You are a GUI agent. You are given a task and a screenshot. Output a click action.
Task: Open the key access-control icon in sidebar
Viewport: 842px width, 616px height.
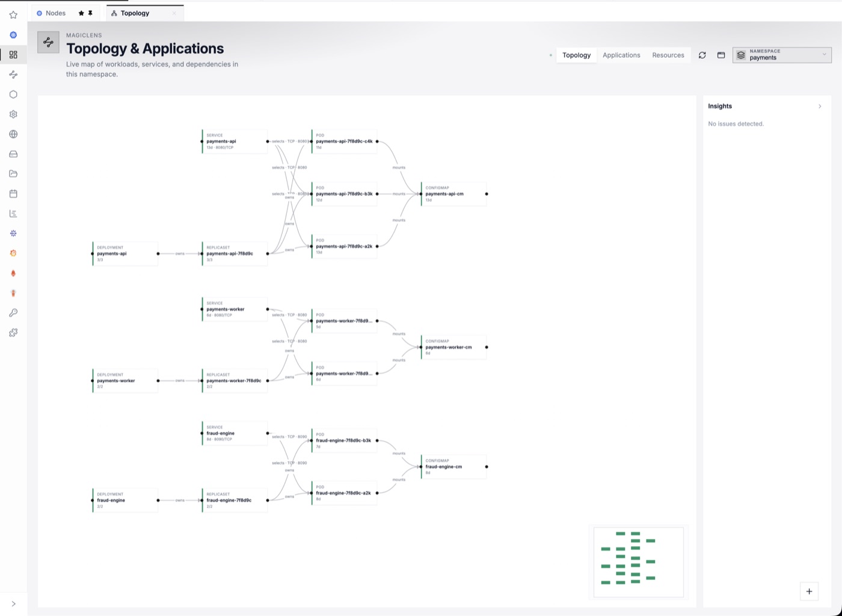click(13, 313)
